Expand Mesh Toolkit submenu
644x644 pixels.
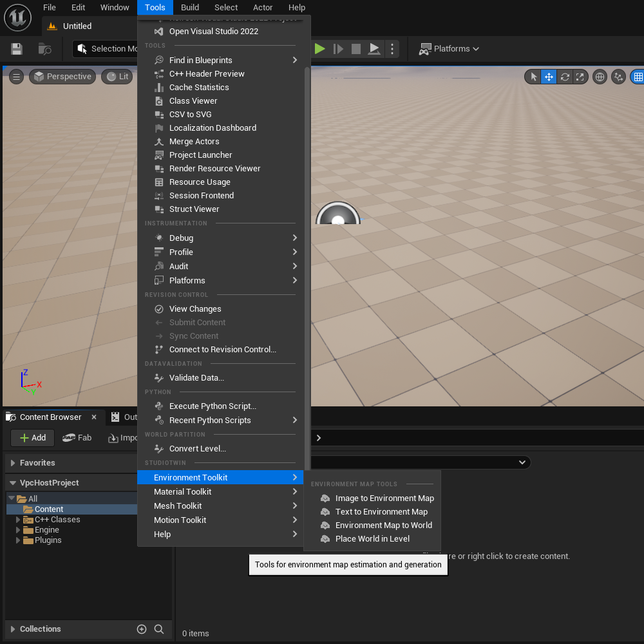pos(221,506)
